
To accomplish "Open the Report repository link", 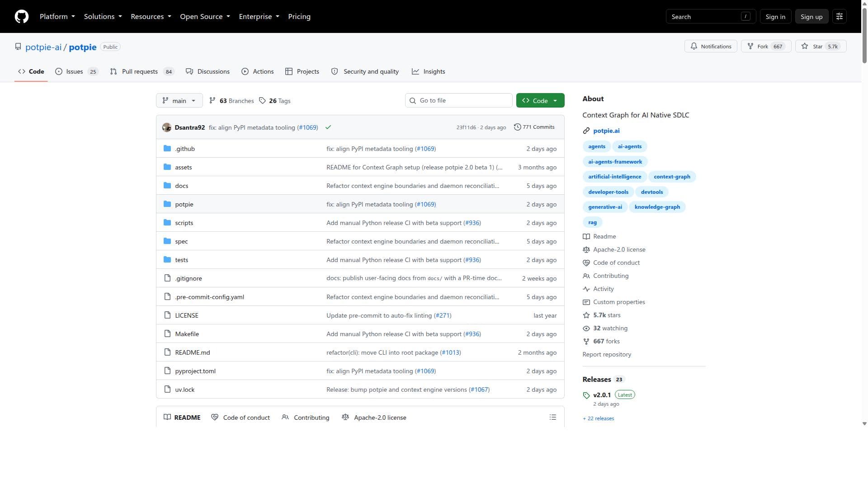I will [x=607, y=355].
